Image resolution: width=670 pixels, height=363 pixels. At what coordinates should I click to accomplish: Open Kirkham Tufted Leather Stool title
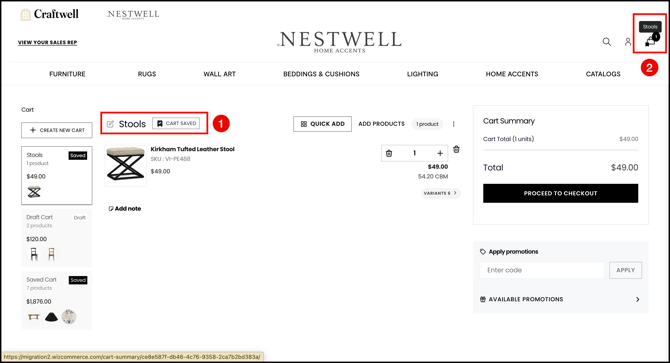pyautogui.click(x=193, y=149)
